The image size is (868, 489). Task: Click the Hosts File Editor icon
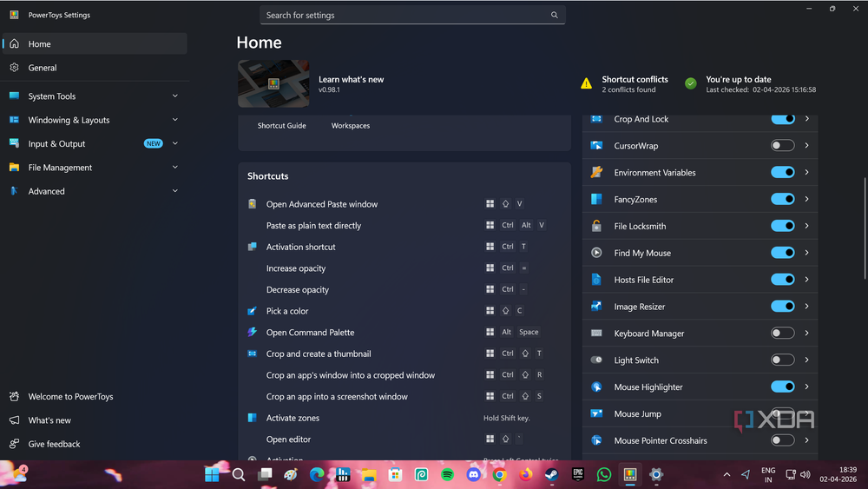596,280
